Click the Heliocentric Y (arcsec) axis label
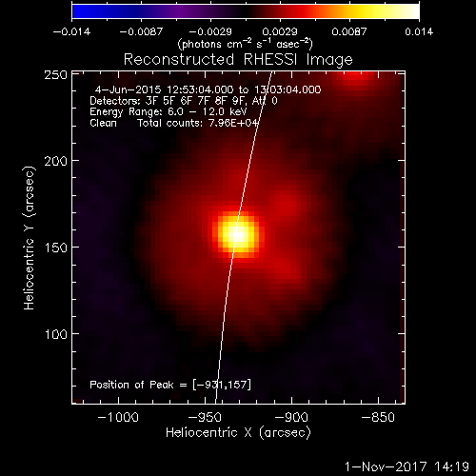Screen dimensions: 476x476 (x=29, y=238)
